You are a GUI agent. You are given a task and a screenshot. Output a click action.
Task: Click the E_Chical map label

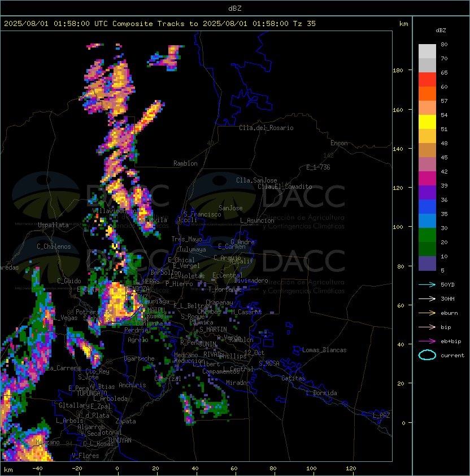click(181, 260)
